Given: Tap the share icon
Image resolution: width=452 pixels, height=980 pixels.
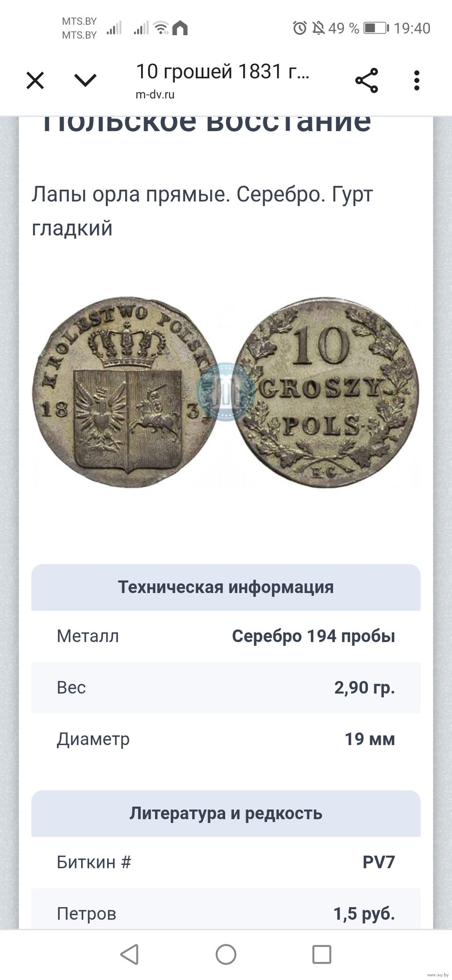Looking at the screenshot, I should click(367, 80).
